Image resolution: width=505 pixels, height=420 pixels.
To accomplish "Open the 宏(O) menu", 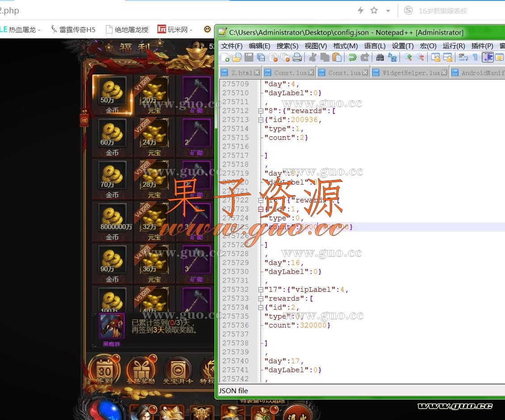I will (x=428, y=46).
